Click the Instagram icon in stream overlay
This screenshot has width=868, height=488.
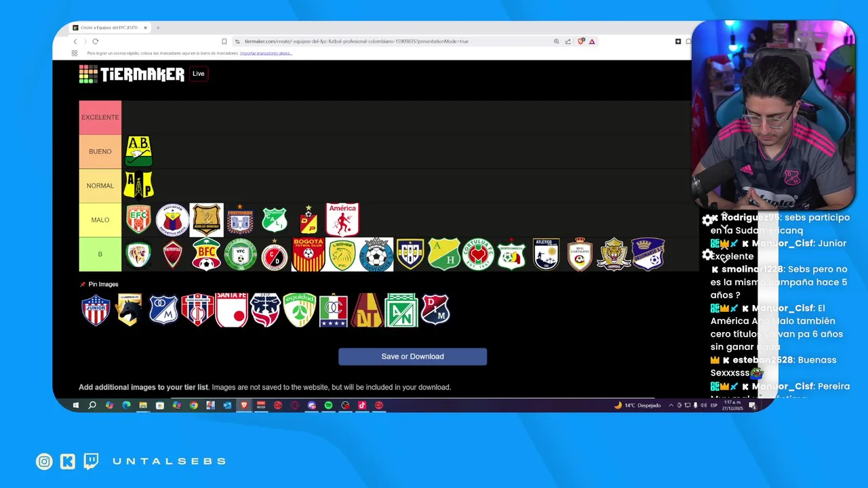[x=44, y=462]
